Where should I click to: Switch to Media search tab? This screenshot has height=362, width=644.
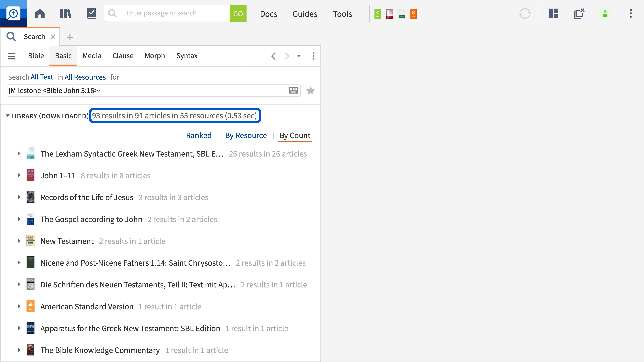[92, 56]
